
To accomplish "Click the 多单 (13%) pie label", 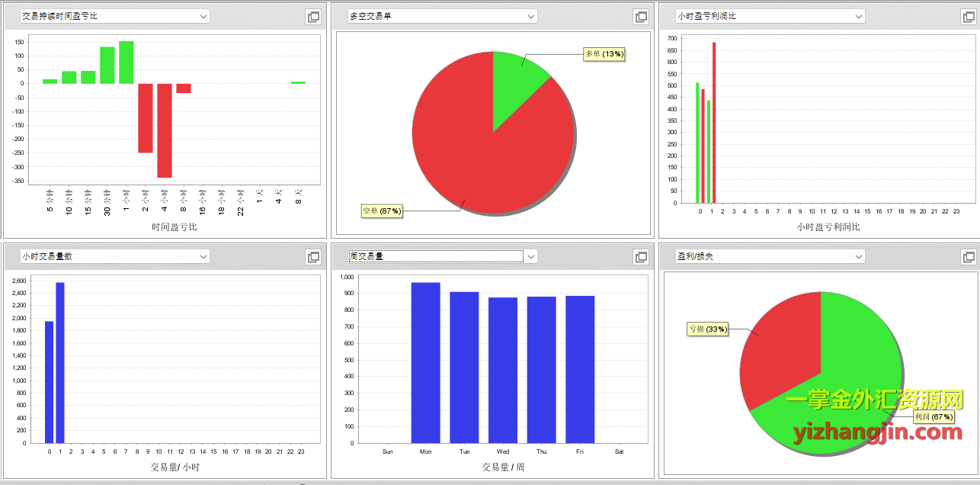I will click(x=604, y=54).
